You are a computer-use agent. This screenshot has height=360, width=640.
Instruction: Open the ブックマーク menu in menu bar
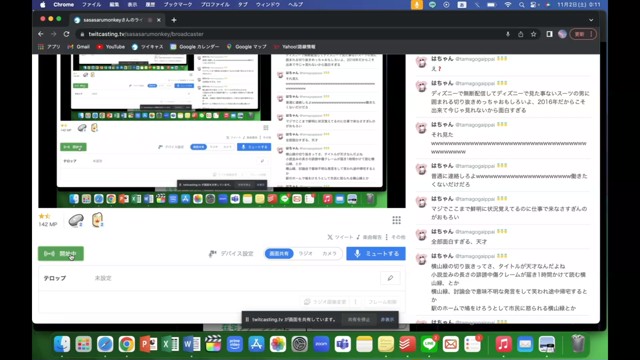(x=178, y=4)
